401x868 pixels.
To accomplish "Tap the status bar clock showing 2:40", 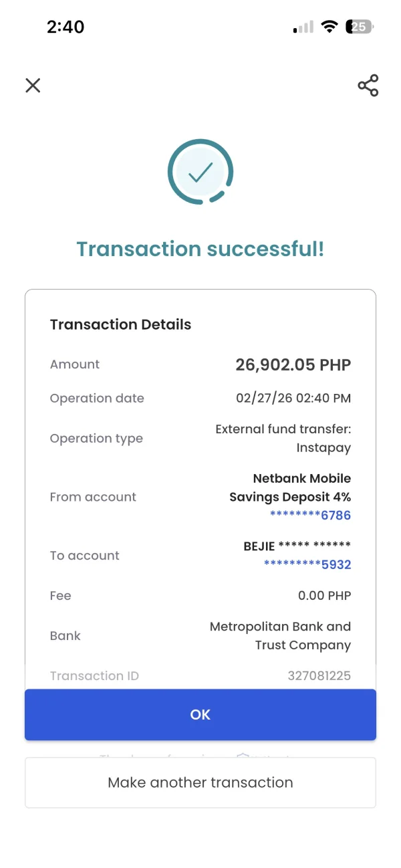I will point(65,27).
